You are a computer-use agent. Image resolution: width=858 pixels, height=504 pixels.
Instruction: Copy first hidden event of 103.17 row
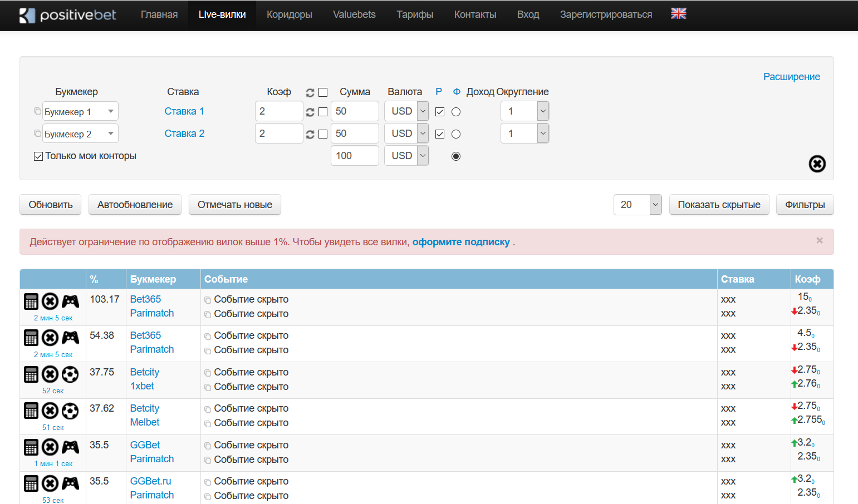(x=208, y=300)
